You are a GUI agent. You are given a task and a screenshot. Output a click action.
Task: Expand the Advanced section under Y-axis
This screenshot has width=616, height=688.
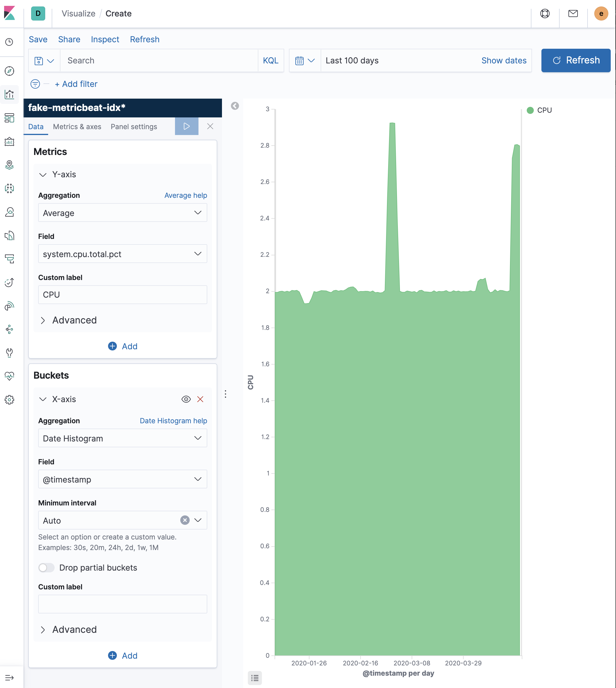(75, 320)
